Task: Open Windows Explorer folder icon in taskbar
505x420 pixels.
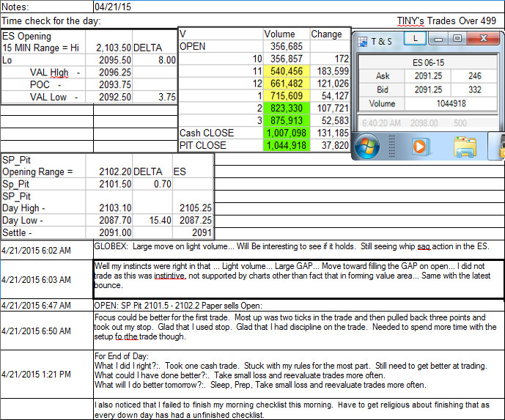Action: click(x=465, y=147)
